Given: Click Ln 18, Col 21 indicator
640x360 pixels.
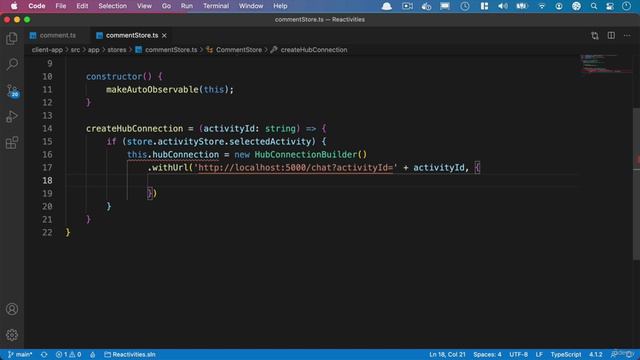Looking at the screenshot, I should 447,354.
